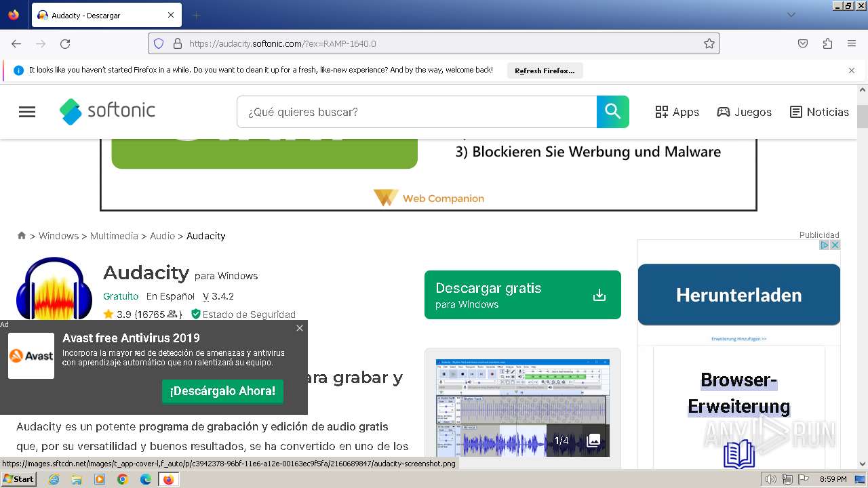Image resolution: width=868 pixels, height=488 pixels.
Task: Open Windows breadcrumb link
Action: tap(58, 236)
